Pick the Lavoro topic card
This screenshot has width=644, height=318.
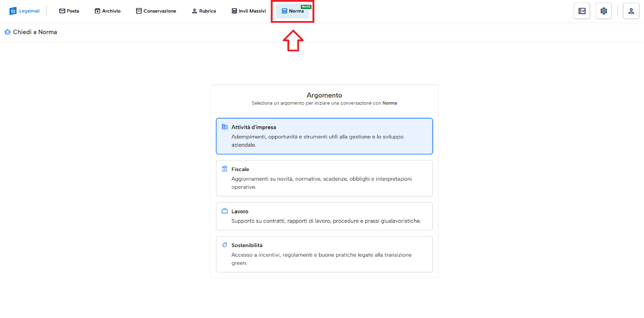tap(325, 216)
